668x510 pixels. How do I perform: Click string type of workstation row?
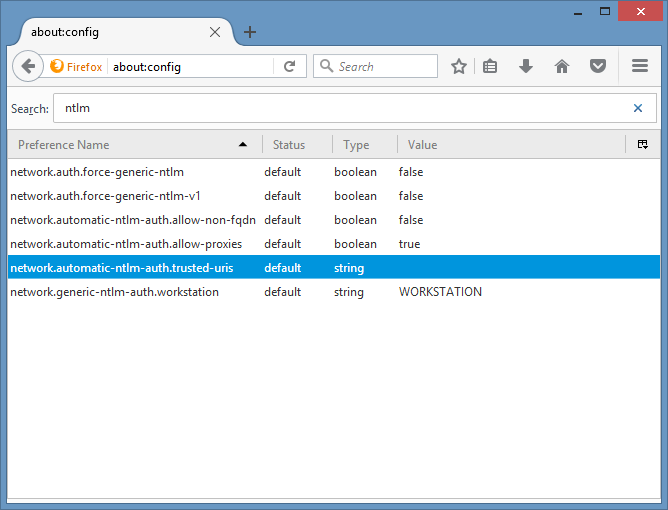(349, 292)
